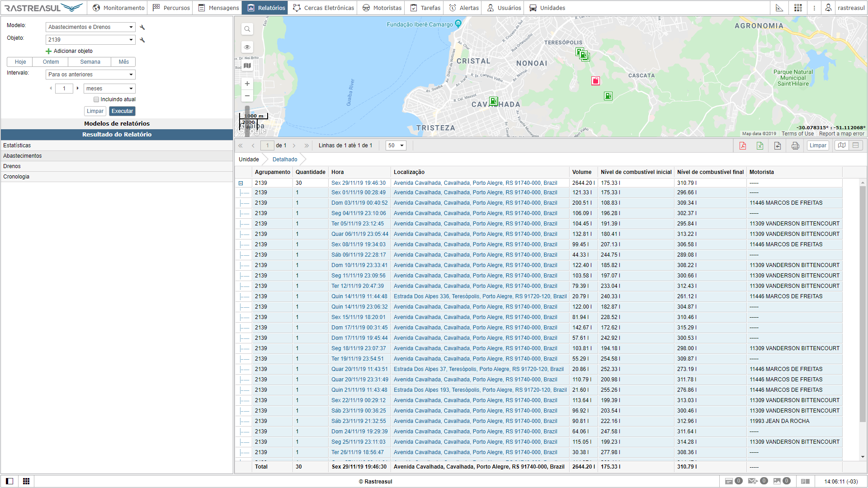Toggle the map layers icon
The width and height of the screenshot is (868, 488).
247,66
